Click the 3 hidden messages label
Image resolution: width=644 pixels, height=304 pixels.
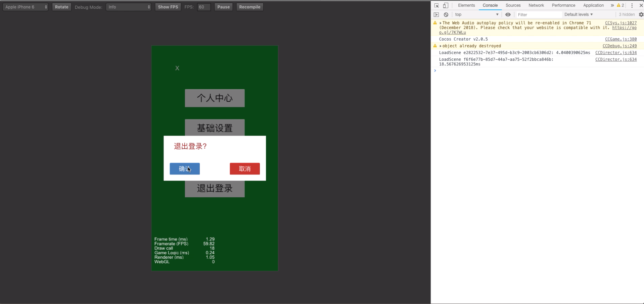click(x=627, y=14)
